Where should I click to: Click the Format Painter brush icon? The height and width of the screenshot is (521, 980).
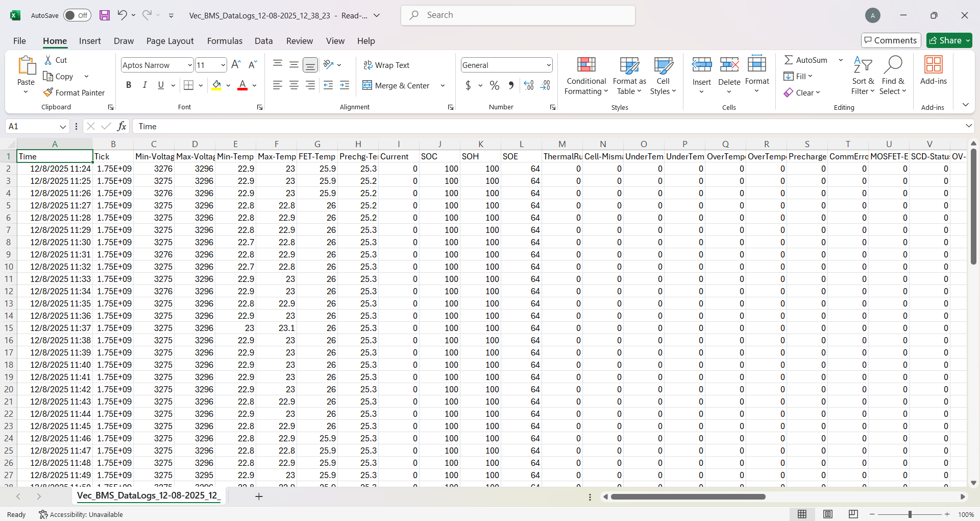(48, 92)
